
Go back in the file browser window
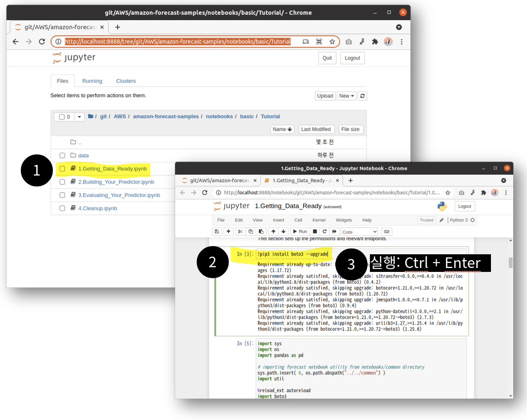pyautogui.click(x=16, y=42)
